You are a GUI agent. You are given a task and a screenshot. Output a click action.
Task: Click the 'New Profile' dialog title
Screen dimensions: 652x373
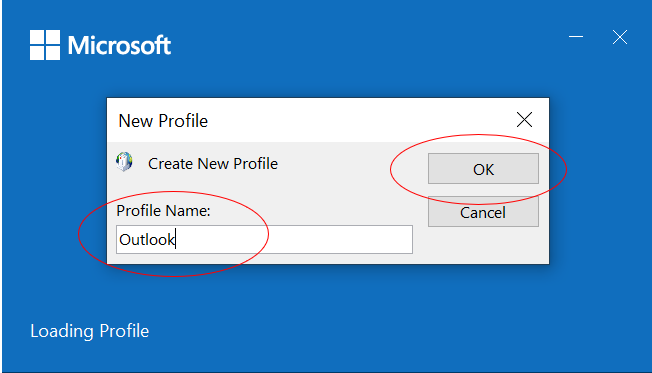[163, 121]
